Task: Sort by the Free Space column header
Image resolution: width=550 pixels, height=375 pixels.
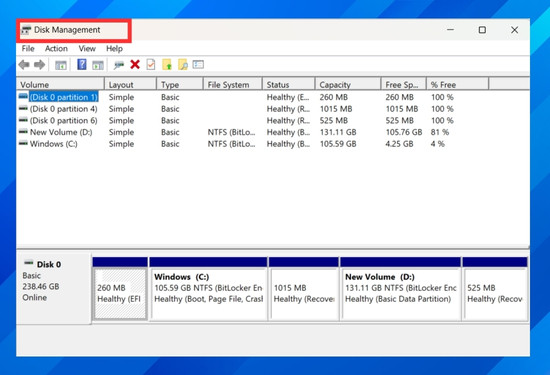Action: tap(404, 85)
